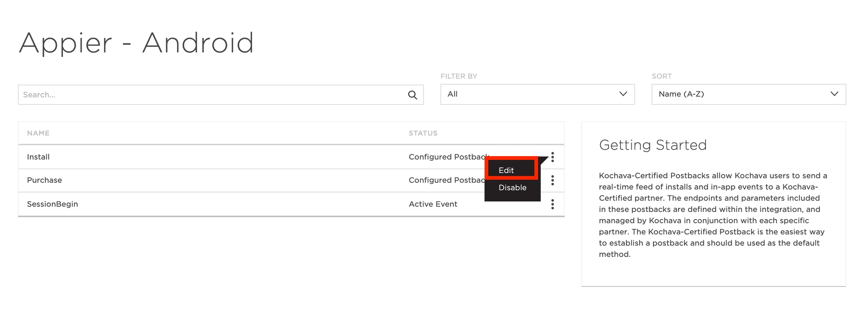Image resolution: width=868 pixels, height=328 pixels.
Task: Click the Active Event status text
Action: pyautogui.click(x=433, y=204)
